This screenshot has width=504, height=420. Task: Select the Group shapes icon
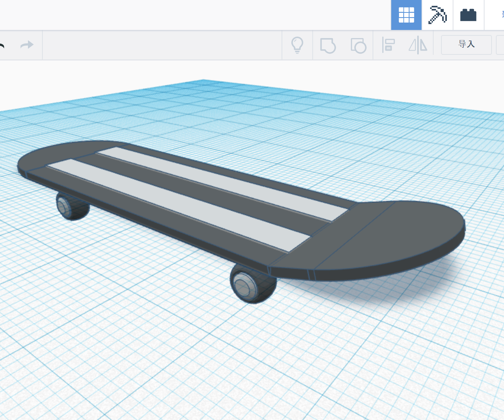tap(328, 45)
